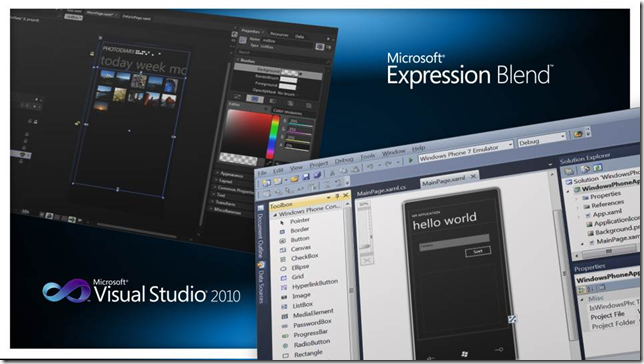Screen dimensions: 644x364
Task: Click the categorized view icon in Properties panel
Action: pyautogui.click(x=582, y=290)
